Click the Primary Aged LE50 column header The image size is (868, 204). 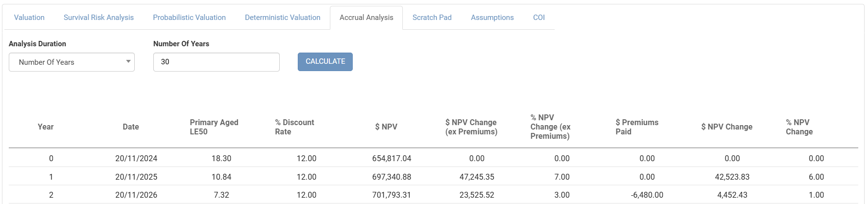214,127
